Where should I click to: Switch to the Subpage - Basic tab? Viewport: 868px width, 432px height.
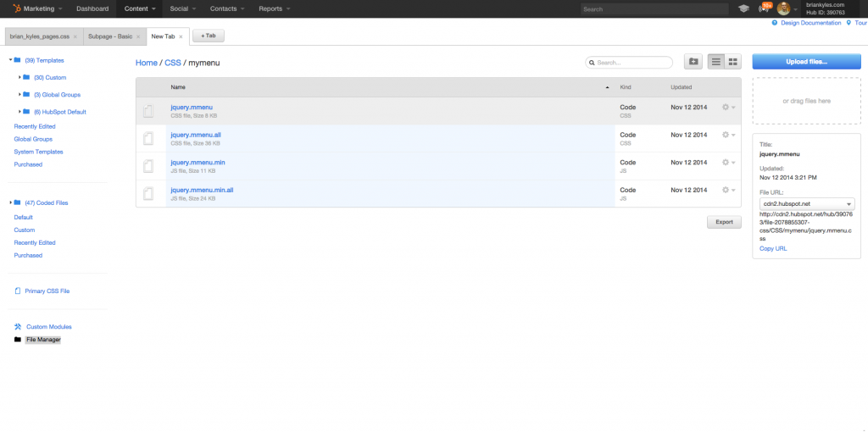pyautogui.click(x=110, y=36)
